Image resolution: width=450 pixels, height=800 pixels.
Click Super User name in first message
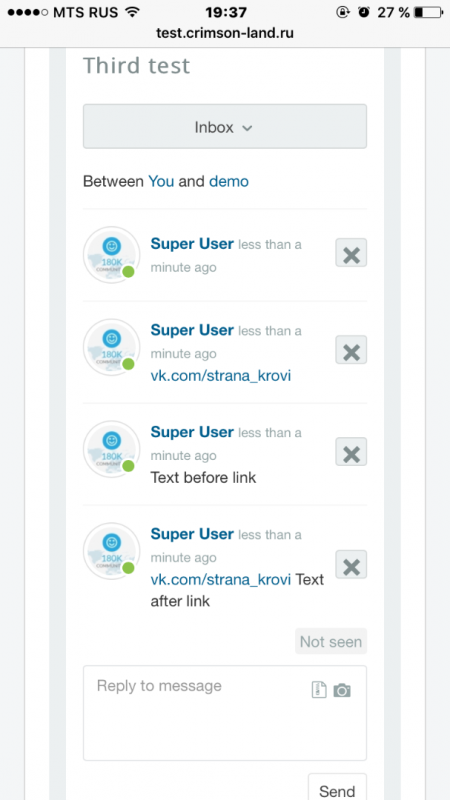(x=192, y=244)
